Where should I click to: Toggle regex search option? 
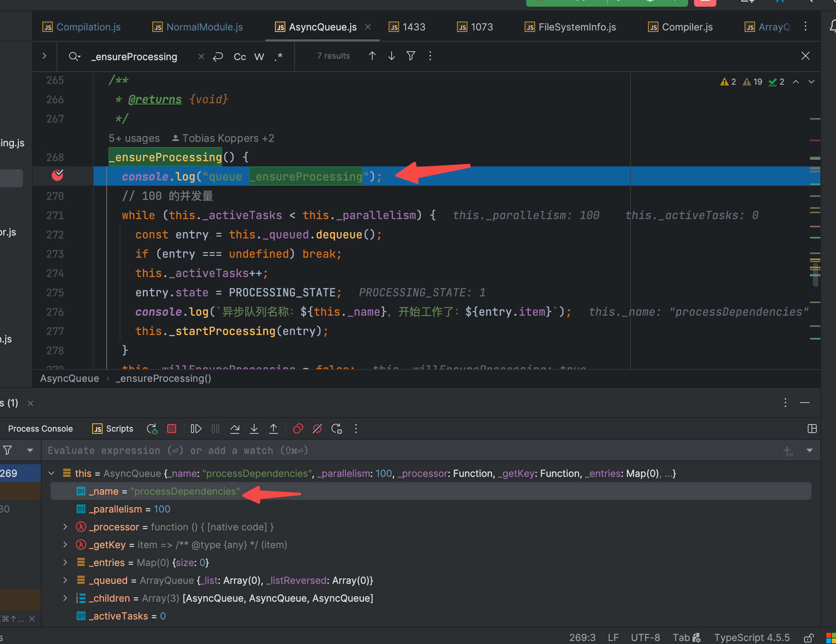[279, 56]
